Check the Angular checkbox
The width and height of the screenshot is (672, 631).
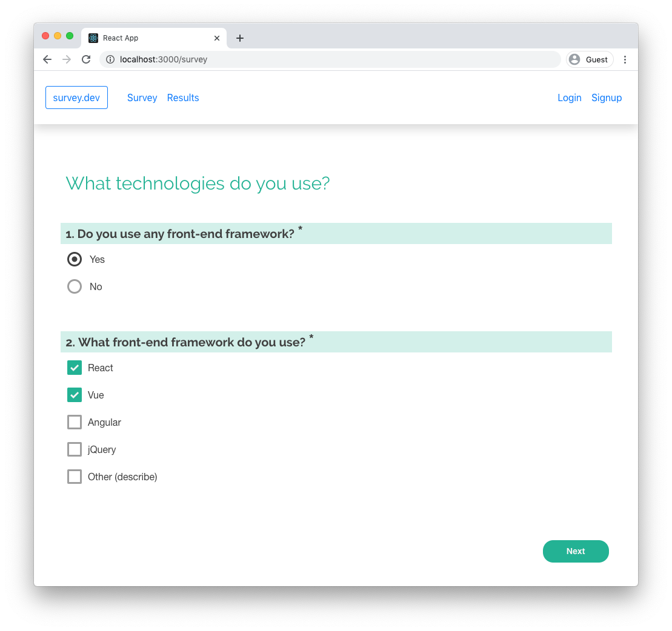(74, 421)
